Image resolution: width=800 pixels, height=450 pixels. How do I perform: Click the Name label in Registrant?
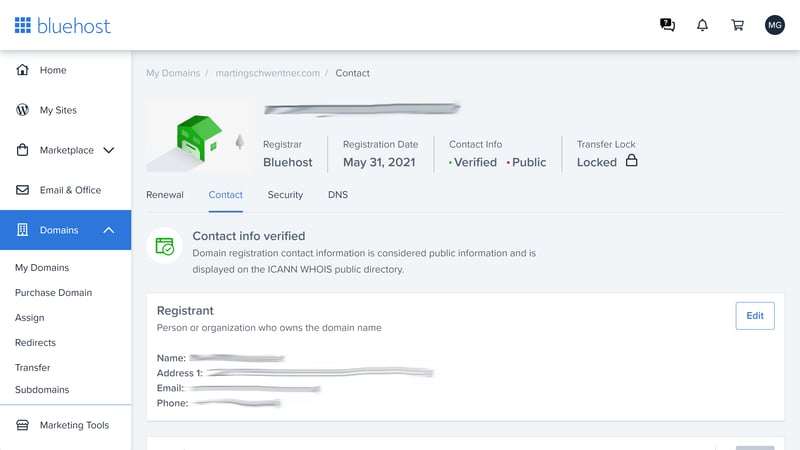(171, 358)
